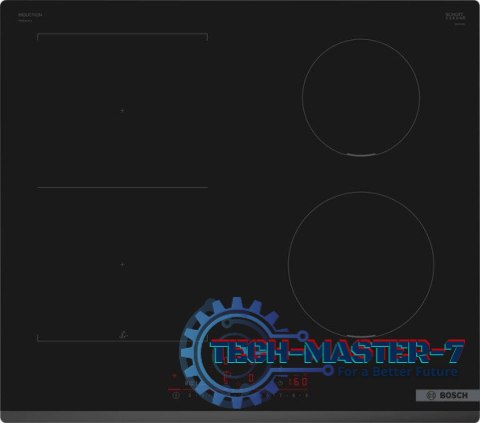Select the lower left flex induction zone
Image resolution: width=480 pixels, height=423 pixels.
click(122, 264)
